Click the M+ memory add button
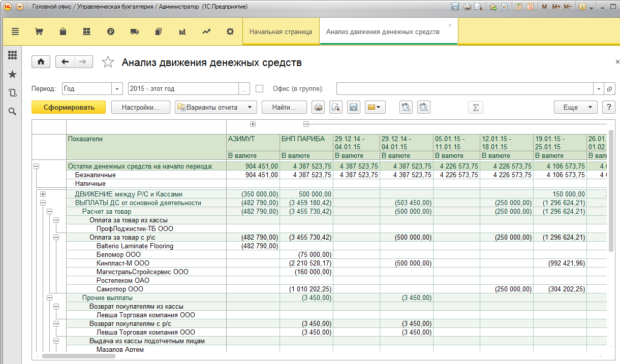620x364 pixels. coord(556,7)
